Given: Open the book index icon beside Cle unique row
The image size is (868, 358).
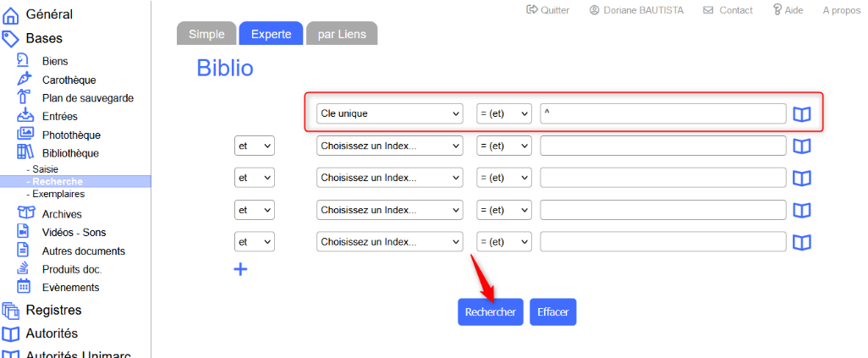Looking at the screenshot, I should (x=801, y=114).
